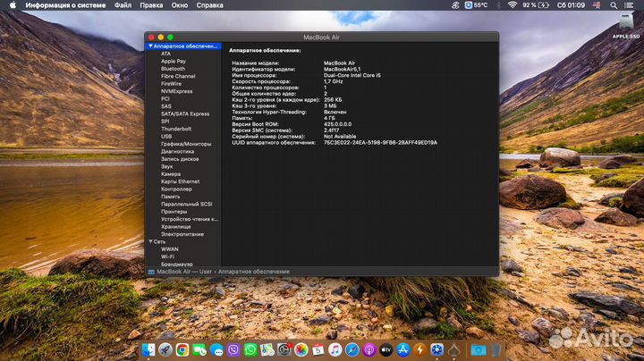Select Fibre Channel sidebar entry
644x361 pixels.
(x=178, y=76)
